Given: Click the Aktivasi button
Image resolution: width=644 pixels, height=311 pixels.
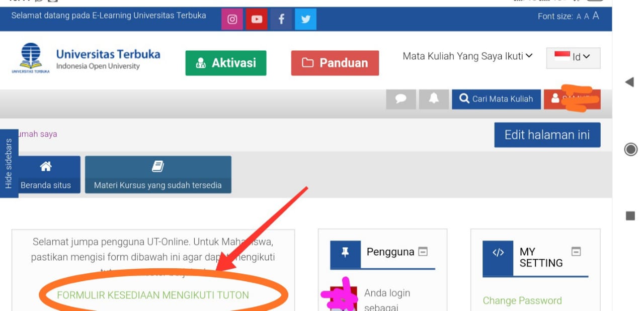Looking at the screenshot, I should (226, 63).
